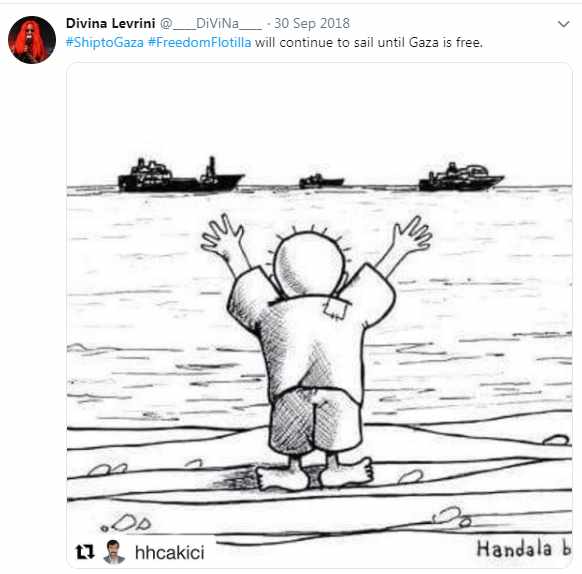This screenshot has height=574, width=582.
Task: Click Divina Levrini's red profile avatar
Action: (x=32, y=40)
